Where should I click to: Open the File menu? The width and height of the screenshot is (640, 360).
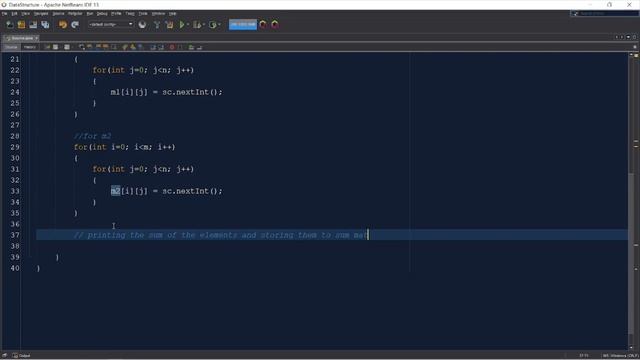point(4,13)
